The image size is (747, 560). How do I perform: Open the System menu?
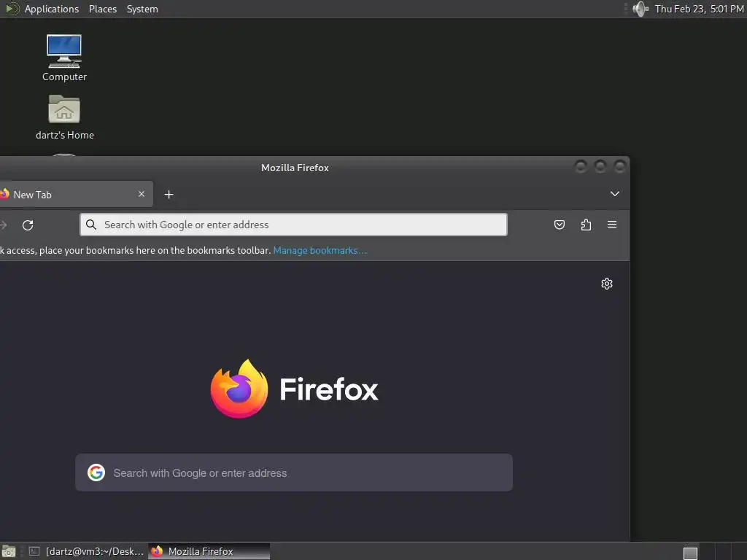tap(142, 9)
